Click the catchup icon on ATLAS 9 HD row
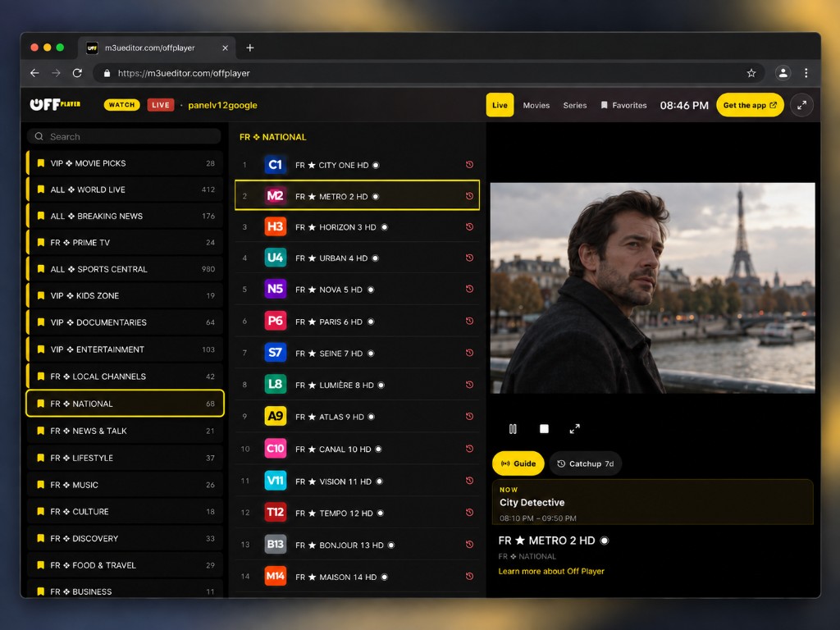The width and height of the screenshot is (840, 630). pyautogui.click(x=469, y=416)
